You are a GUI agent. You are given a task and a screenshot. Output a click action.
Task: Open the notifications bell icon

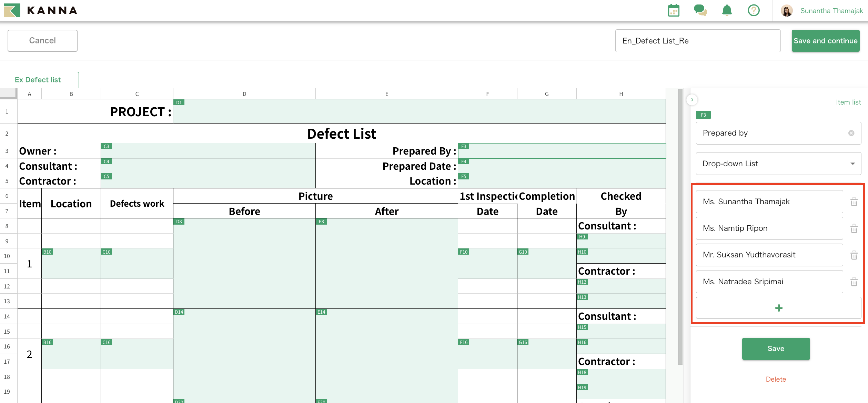pos(727,10)
